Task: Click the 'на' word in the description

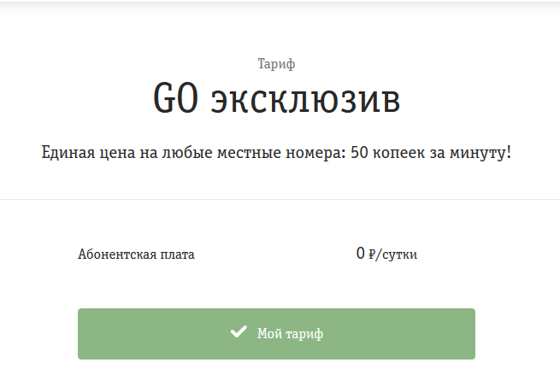Action: pyautogui.click(x=148, y=154)
